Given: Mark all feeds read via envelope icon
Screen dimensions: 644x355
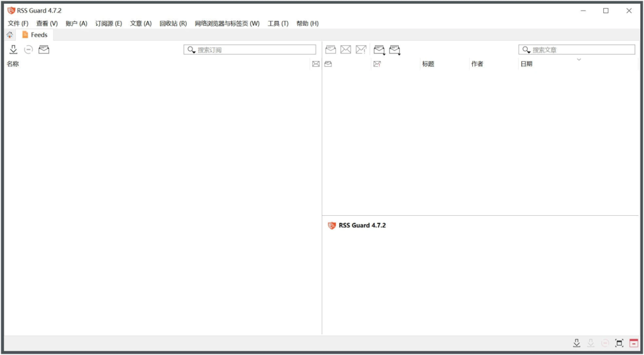Looking at the screenshot, I should (43, 50).
